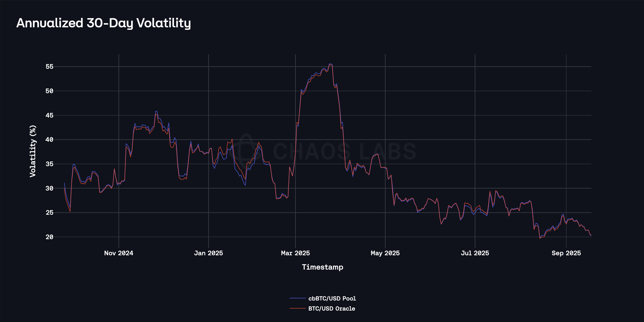Image resolution: width=644 pixels, height=322 pixels.
Task: Click the 50 y-axis tick label
Action: (x=49, y=91)
